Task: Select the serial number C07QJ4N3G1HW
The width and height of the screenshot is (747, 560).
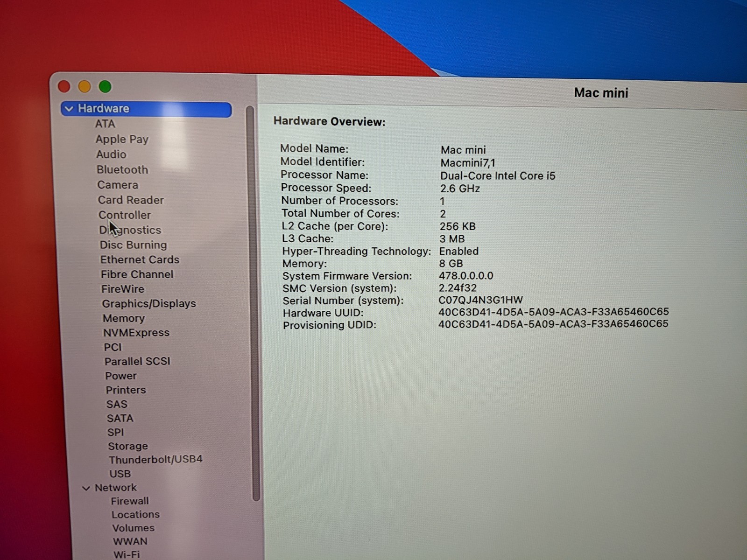Action: (480, 300)
